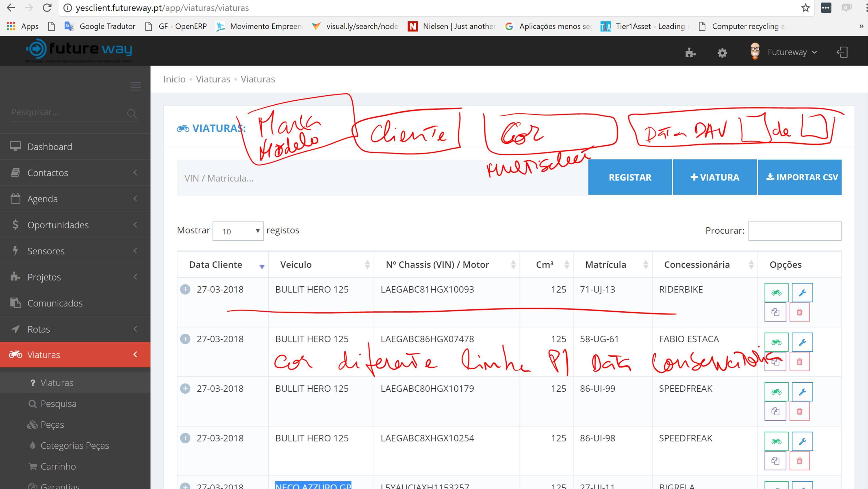
Task: Open settings gear icon in top bar
Action: pyautogui.click(x=722, y=53)
